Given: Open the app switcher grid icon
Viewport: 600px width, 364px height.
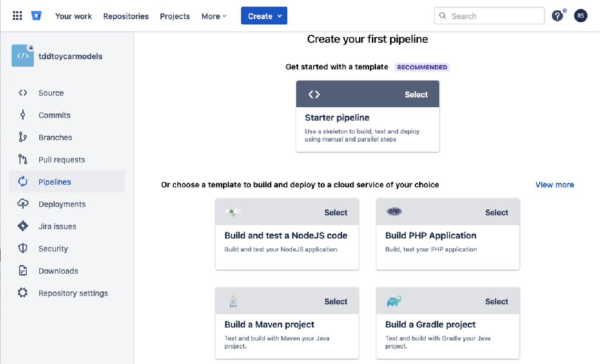Looking at the screenshot, I should 17,16.
